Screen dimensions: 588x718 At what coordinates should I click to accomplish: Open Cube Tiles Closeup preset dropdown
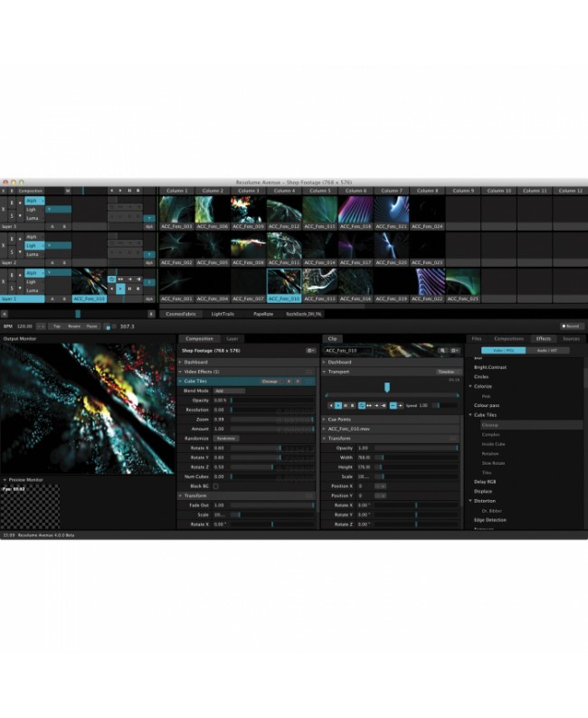272,382
